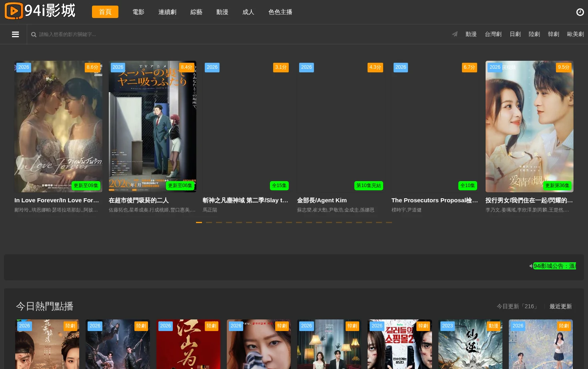Open The Prosecutors Proposal title link
Screen dimensions: 588x369
point(435,200)
